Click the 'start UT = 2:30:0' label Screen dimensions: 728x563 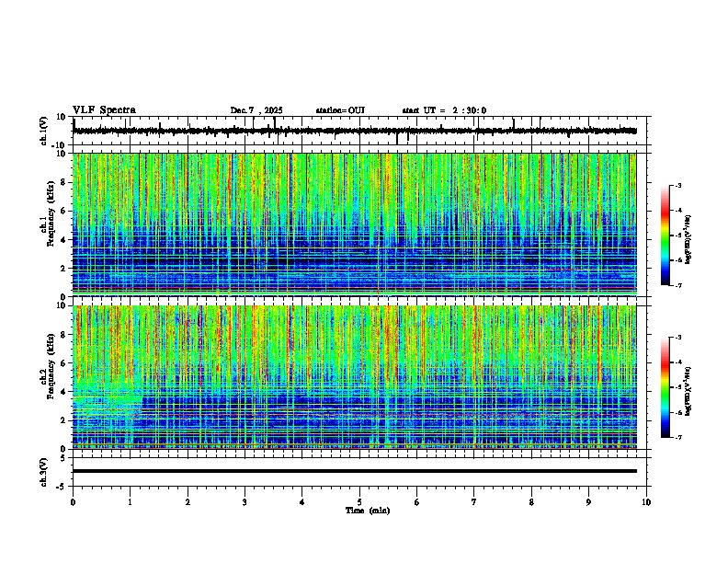click(x=444, y=110)
